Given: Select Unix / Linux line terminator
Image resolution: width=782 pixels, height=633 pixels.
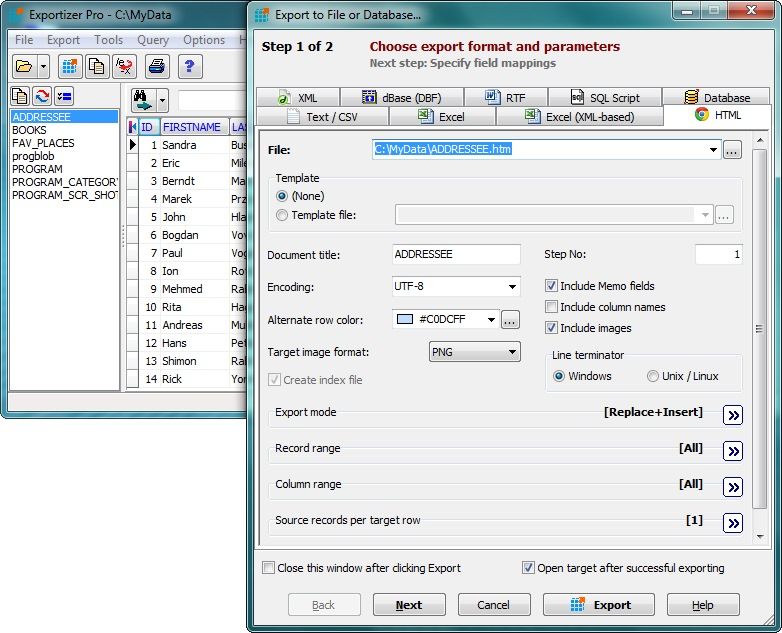Looking at the screenshot, I should (x=653, y=376).
